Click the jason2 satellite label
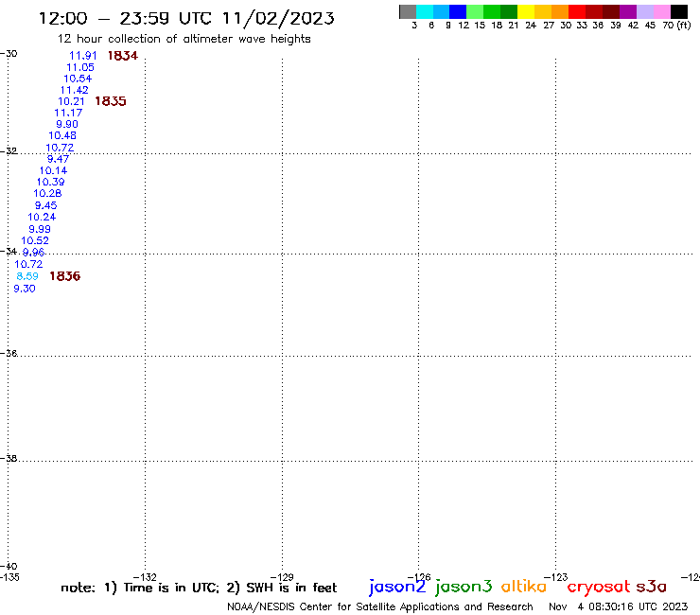 pyautogui.click(x=397, y=587)
